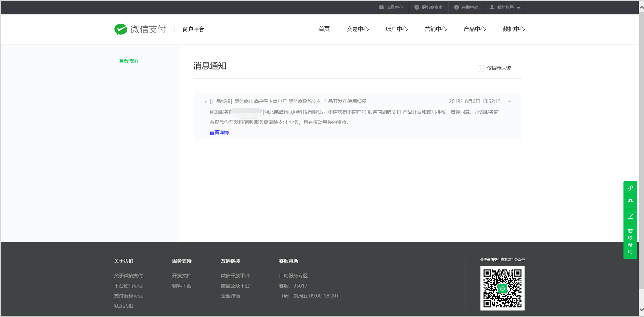This screenshot has height=317, width=644.
Task: Click the page scrollbar up arrow
Action: tap(641, 7)
